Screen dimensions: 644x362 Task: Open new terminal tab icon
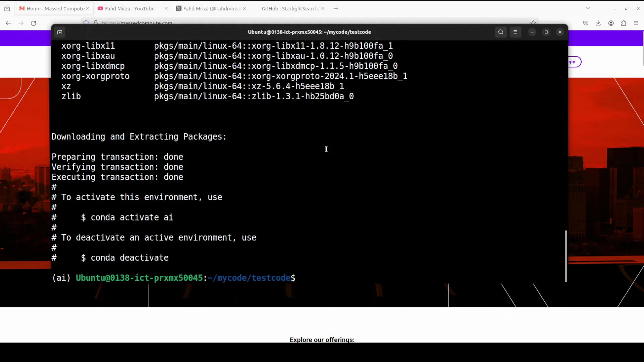[x=60, y=32]
